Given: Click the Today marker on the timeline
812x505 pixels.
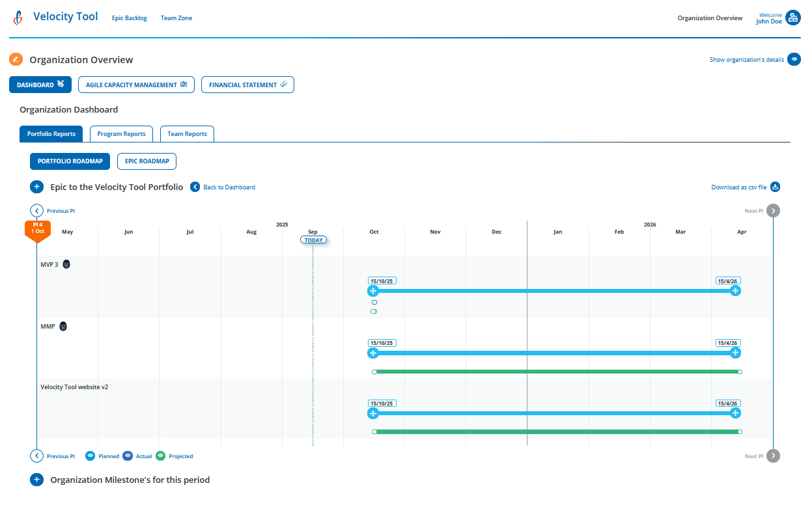Looking at the screenshot, I should click(313, 239).
